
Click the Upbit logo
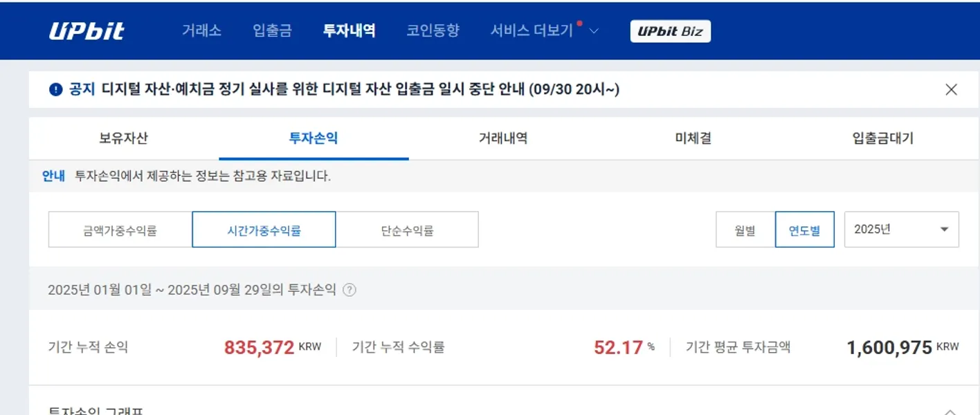(87, 30)
